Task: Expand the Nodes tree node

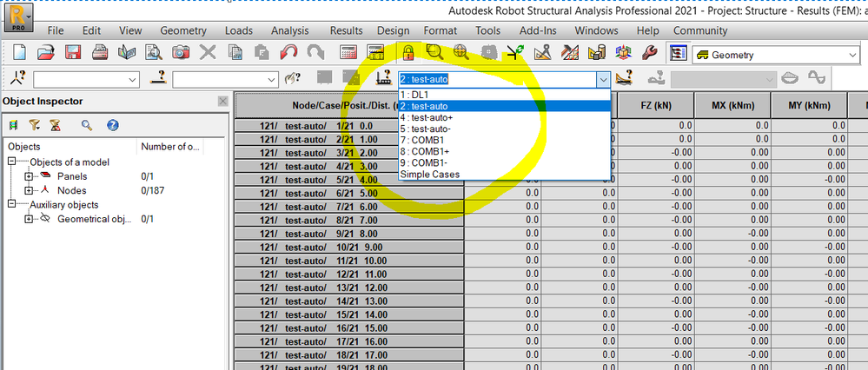Action: (29, 190)
